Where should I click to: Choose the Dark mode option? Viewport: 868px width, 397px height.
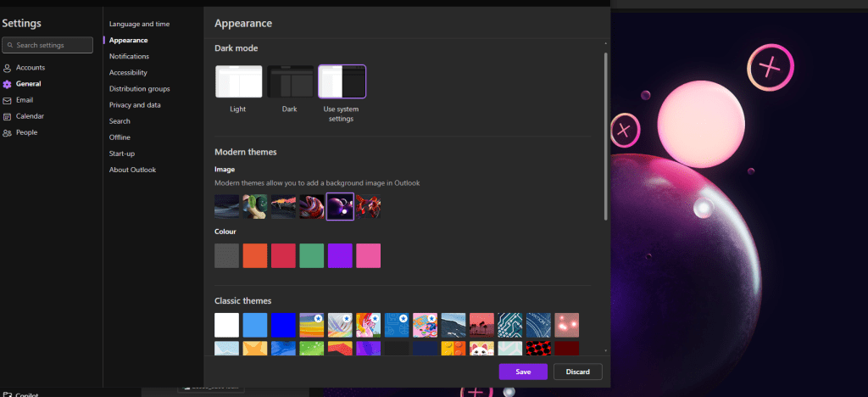[x=290, y=82]
